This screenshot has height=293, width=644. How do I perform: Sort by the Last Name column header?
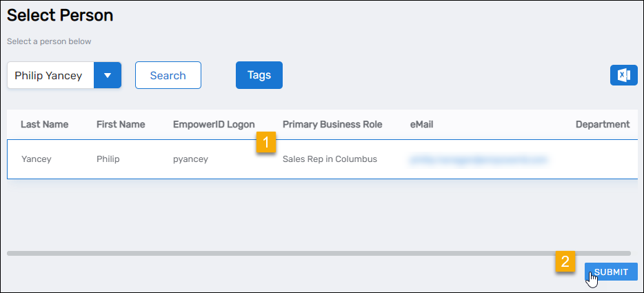pyautogui.click(x=44, y=125)
